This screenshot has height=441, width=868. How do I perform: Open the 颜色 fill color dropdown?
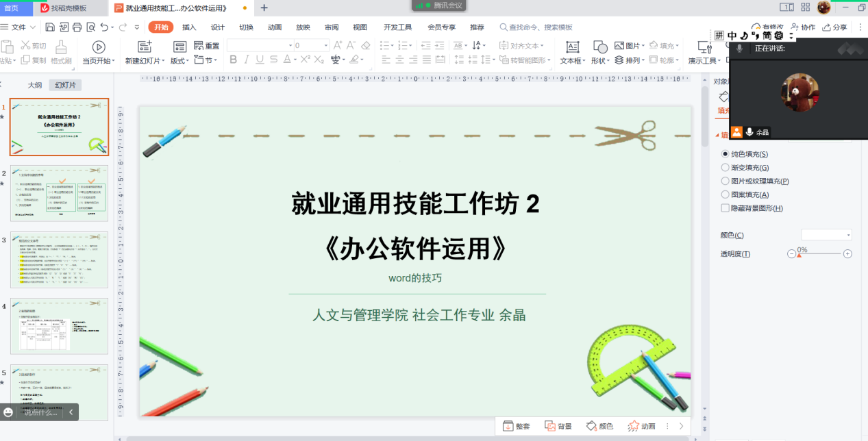coord(826,235)
